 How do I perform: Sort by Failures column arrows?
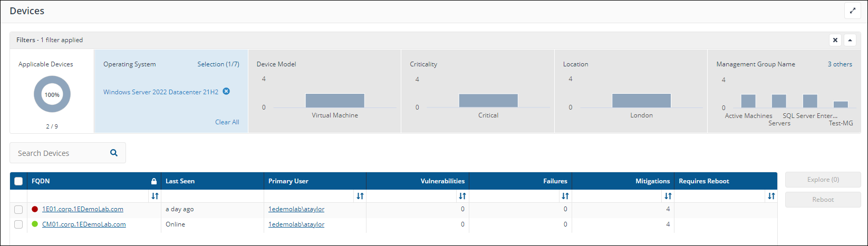pos(565,196)
